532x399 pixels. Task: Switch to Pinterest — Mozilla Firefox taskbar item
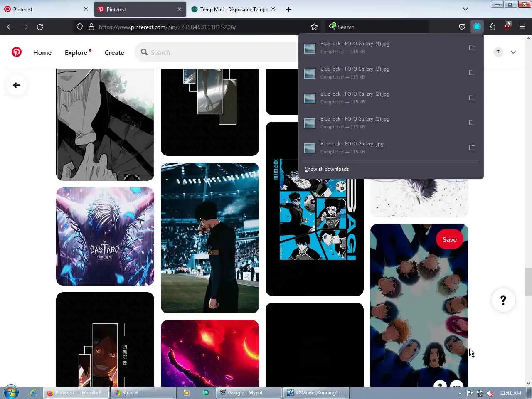pyautogui.click(x=76, y=393)
